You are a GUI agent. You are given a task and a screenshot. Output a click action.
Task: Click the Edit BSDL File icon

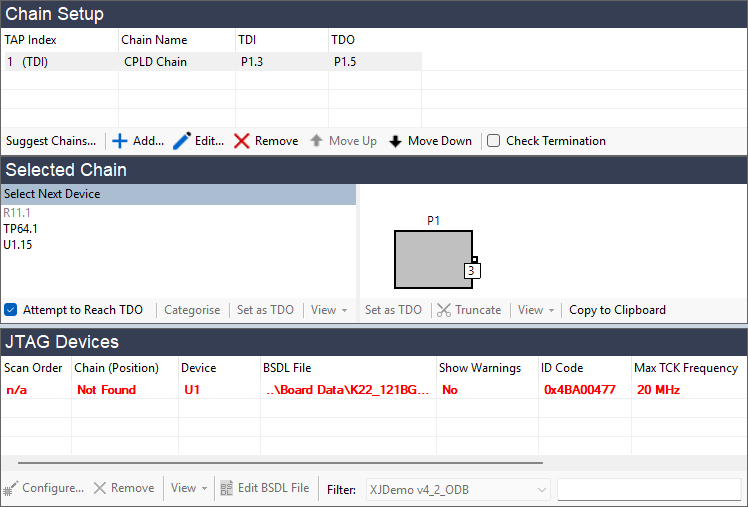click(x=226, y=488)
